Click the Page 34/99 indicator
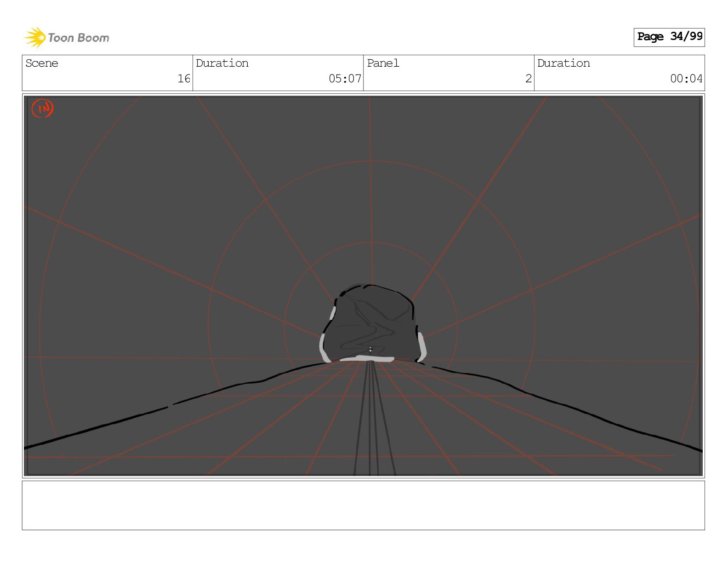 coord(669,37)
